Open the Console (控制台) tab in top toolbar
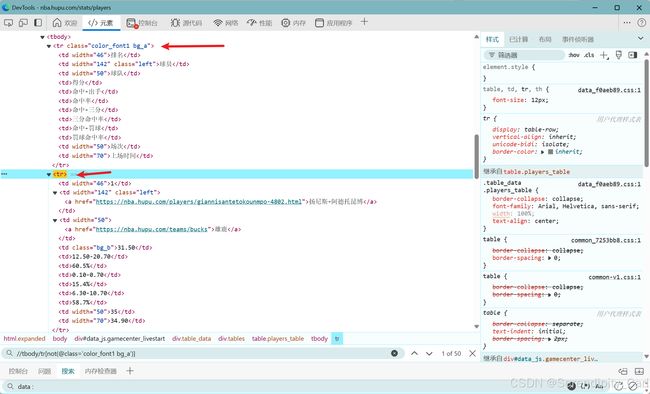The image size is (650, 394). [x=142, y=23]
